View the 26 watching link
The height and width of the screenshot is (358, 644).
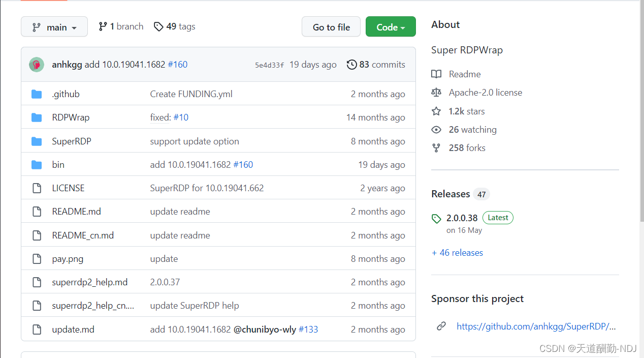[x=473, y=130]
